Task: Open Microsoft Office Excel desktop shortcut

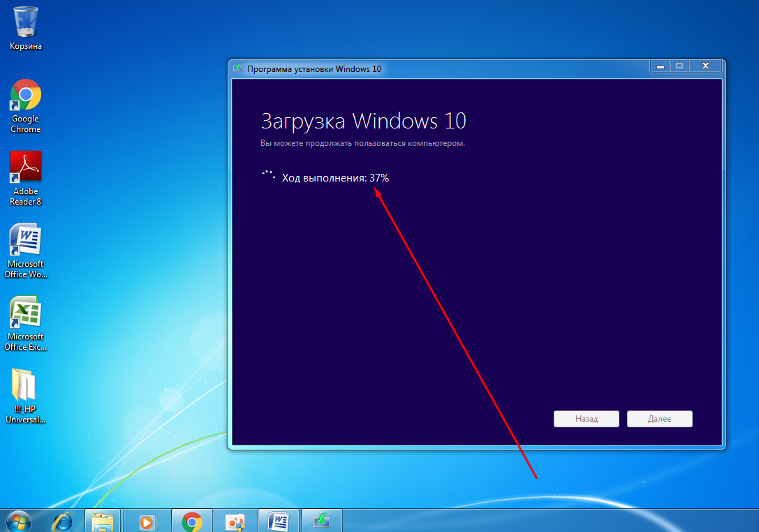Action: tap(26, 323)
